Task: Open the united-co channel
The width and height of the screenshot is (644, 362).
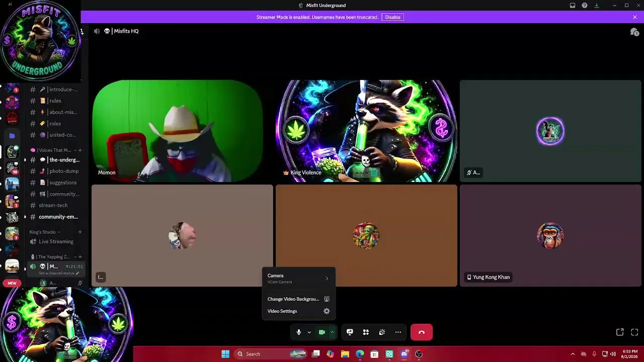Action: 55,135
